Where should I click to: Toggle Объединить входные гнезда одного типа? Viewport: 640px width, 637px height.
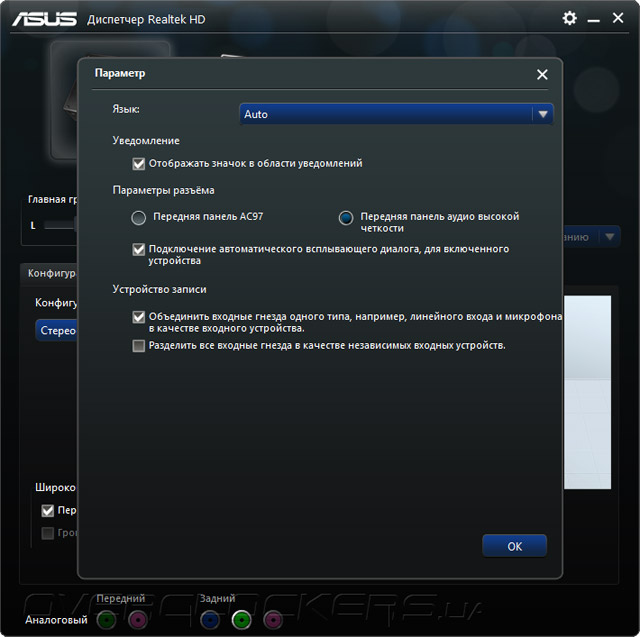pyautogui.click(x=139, y=317)
